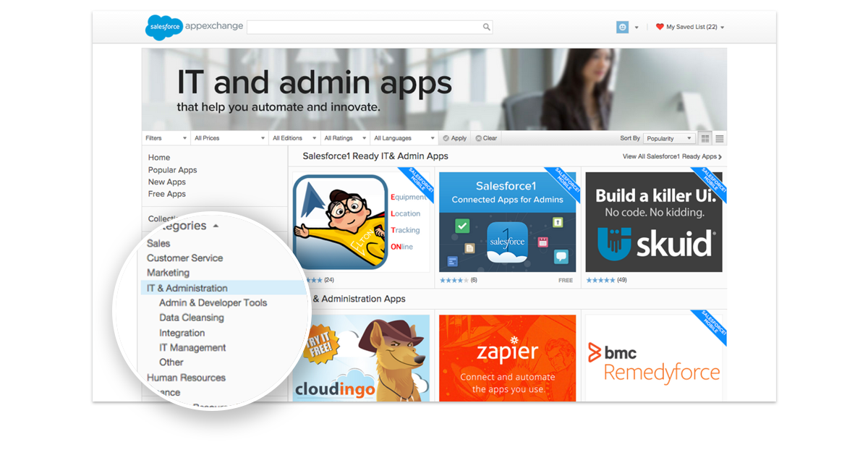Open the BMC Remedyforce app tile

(x=654, y=357)
